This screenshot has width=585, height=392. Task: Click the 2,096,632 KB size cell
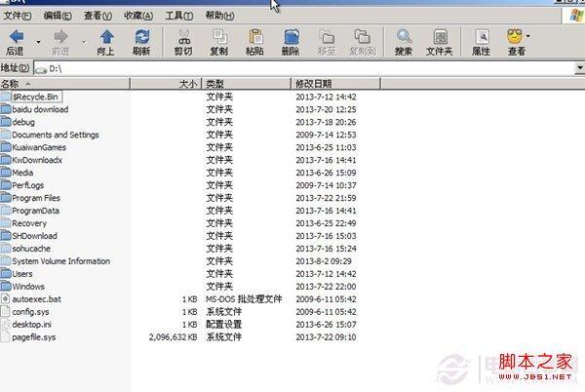point(174,337)
